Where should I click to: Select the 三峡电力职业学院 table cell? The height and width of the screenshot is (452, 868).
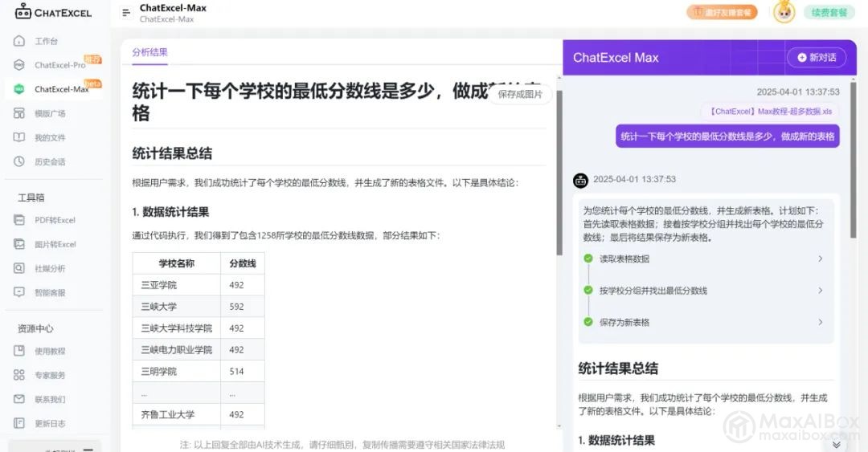tap(177, 350)
